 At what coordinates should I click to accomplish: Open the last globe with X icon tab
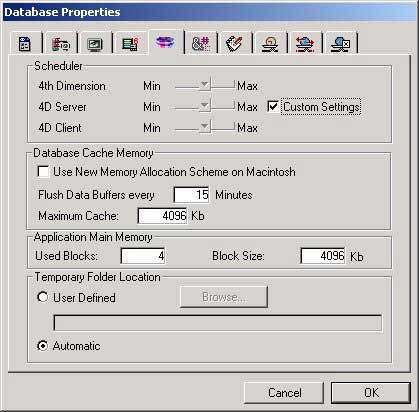pos(340,43)
